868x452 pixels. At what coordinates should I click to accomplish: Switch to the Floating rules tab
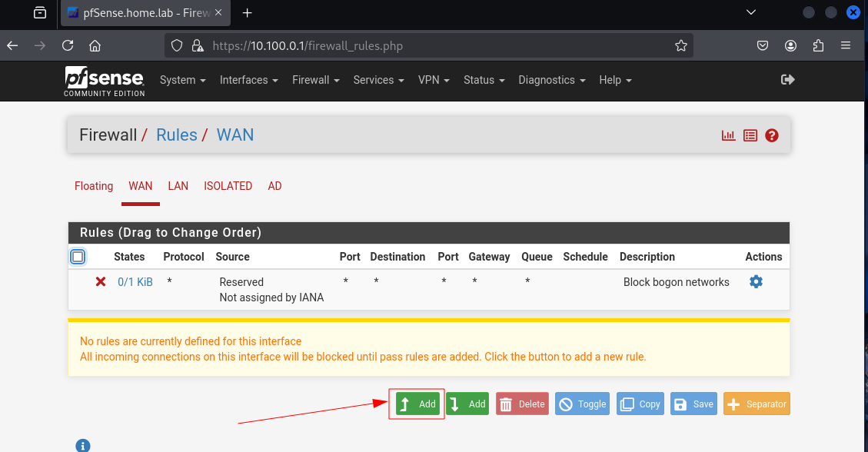tap(94, 187)
